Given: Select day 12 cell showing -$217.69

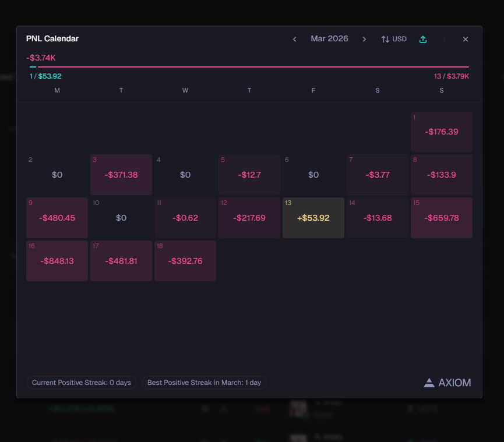Looking at the screenshot, I should [249, 218].
